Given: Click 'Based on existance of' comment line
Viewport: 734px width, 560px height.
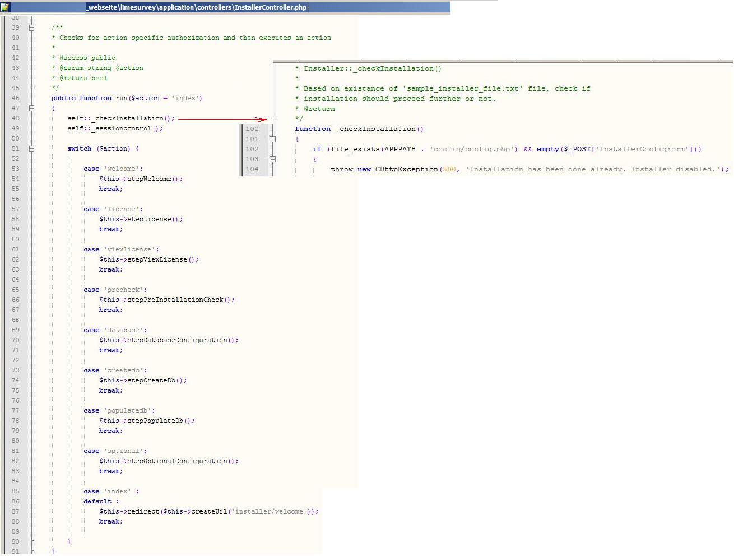Looking at the screenshot, I should [x=443, y=88].
